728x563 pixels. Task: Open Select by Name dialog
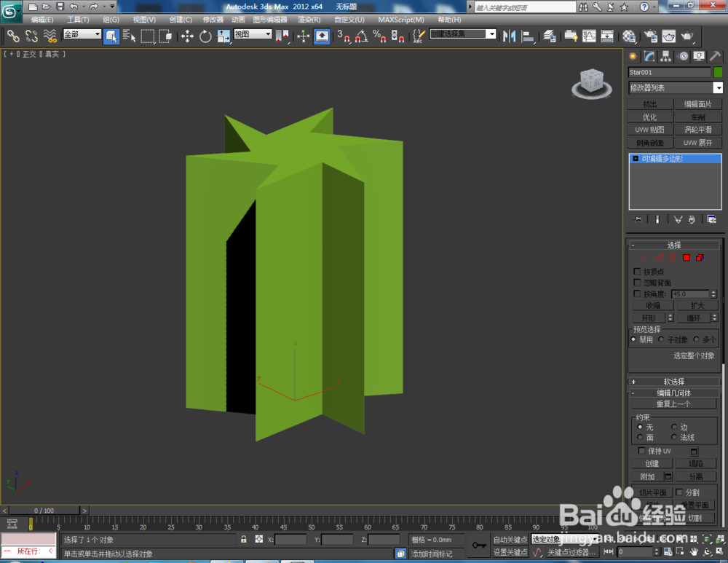pyautogui.click(x=129, y=36)
